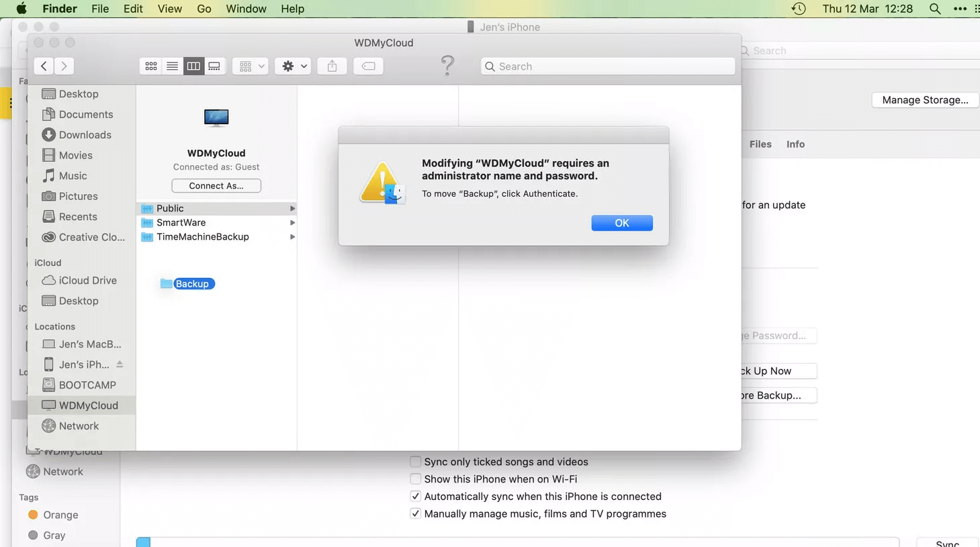Open Movies in the sidebar
This screenshot has height=547, width=980.
[x=67, y=155]
